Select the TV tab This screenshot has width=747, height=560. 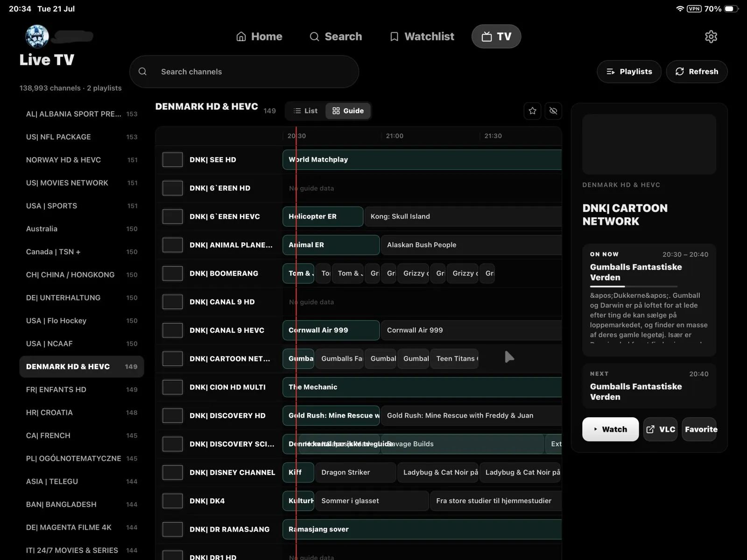[496, 36]
